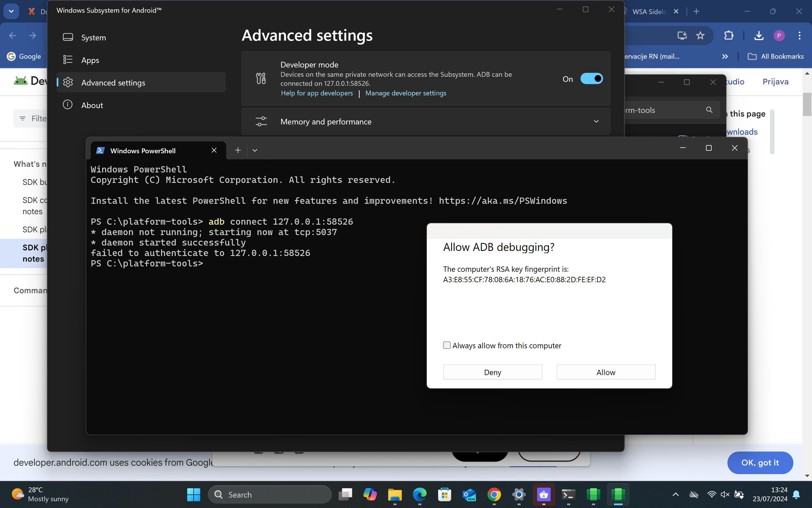Open File Explorer from taskbar
Image resolution: width=812 pixels, height=508 pixels.
[x=395, y=494]
